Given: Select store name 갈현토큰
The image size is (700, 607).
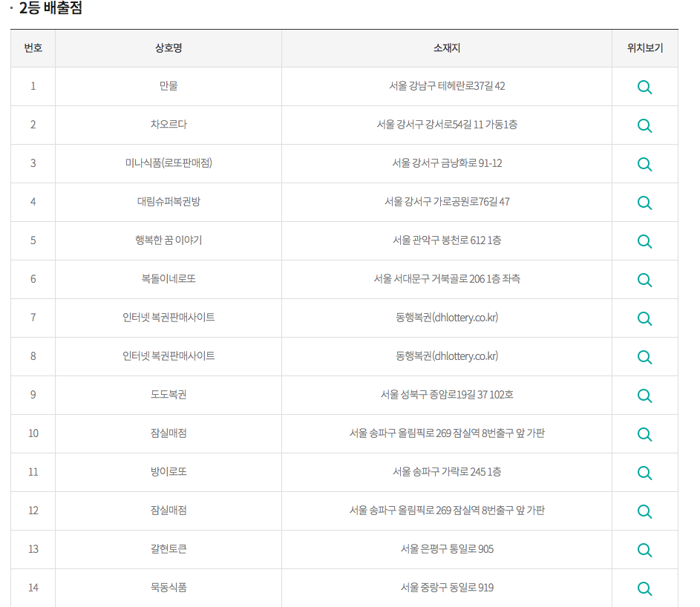Looking at the screenshot, I should [x=169, y=549].
